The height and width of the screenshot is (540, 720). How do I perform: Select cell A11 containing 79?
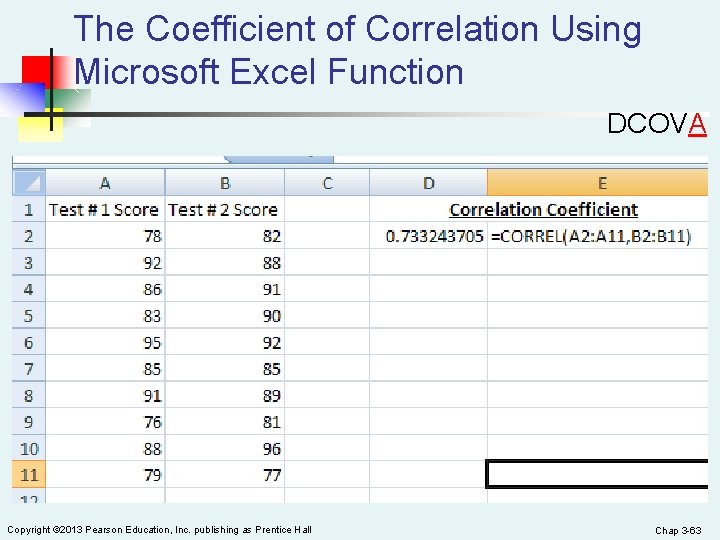coord(105,474)
